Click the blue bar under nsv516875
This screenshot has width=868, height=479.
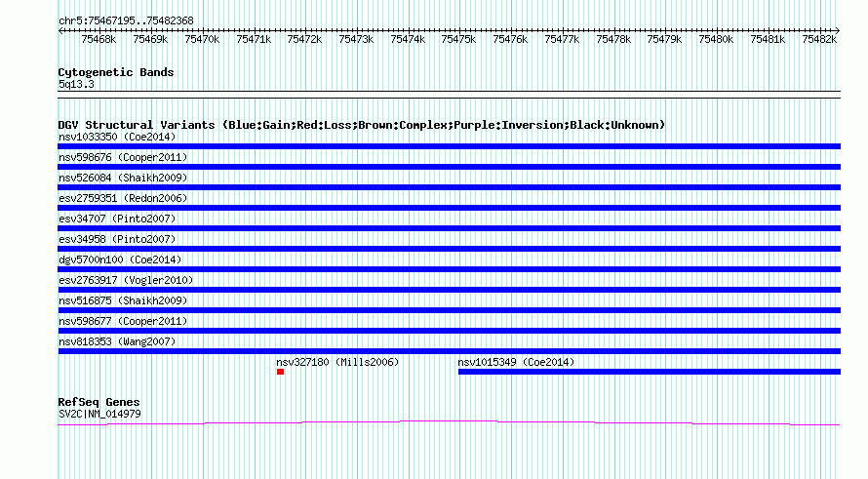(449, 310)
